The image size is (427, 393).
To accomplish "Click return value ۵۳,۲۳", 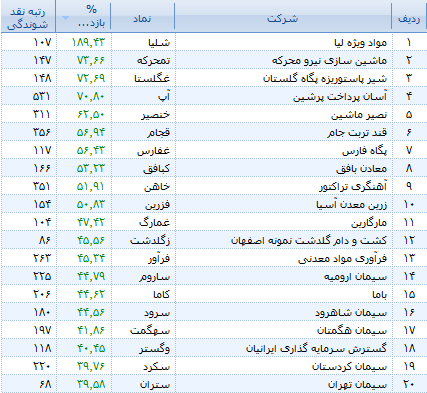I will pyautogui.click(x=91, y=168).
